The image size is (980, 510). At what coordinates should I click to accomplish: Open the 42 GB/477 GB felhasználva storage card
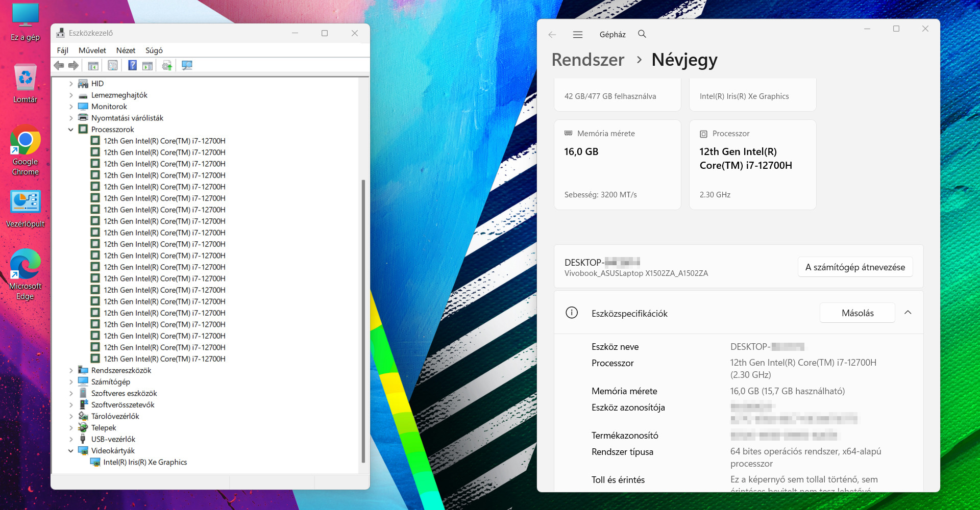click(x=618, y=95)
